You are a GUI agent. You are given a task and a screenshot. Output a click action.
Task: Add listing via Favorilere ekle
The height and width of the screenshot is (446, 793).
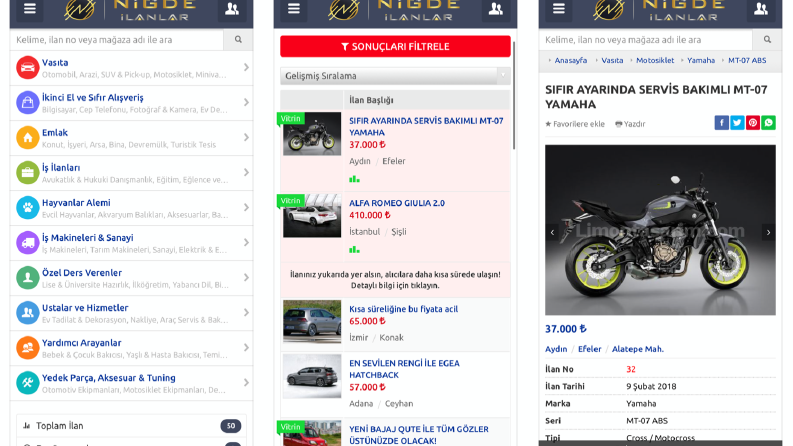tap(575, 124)
